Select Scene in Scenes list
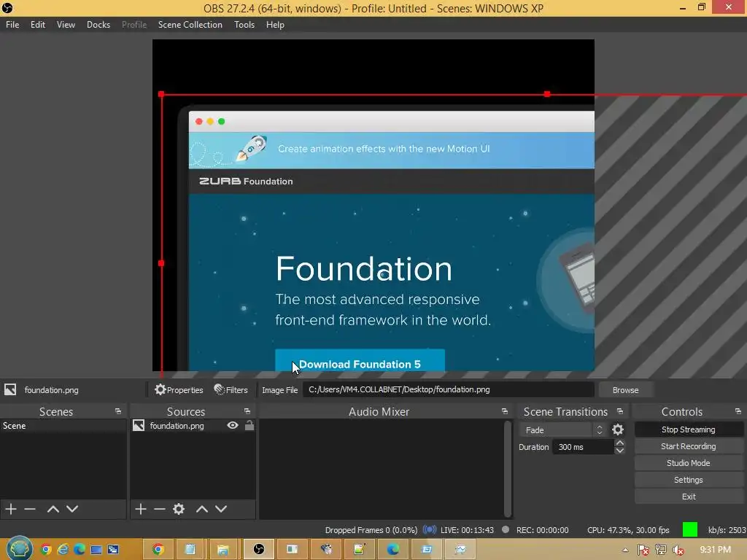Image resolution: width=747 pixels, height=560 pixels. click(63, 426)
